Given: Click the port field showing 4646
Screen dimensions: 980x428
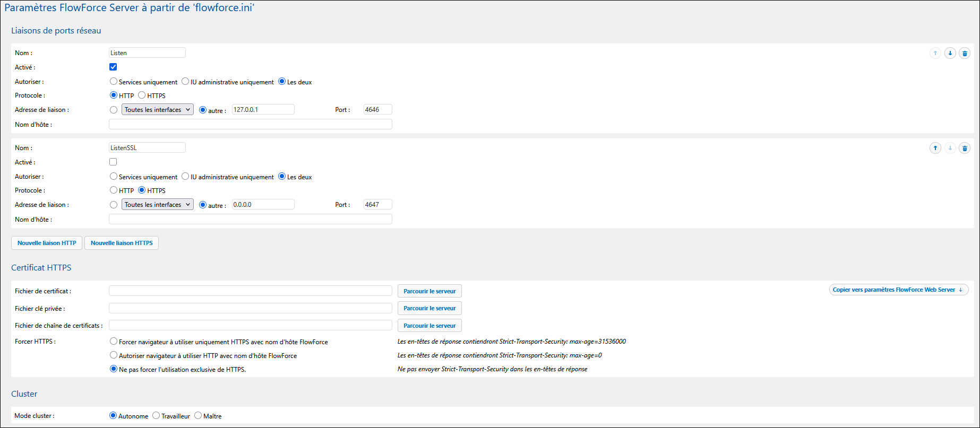Looking at the screenshot, I should [x=377, y=110].
